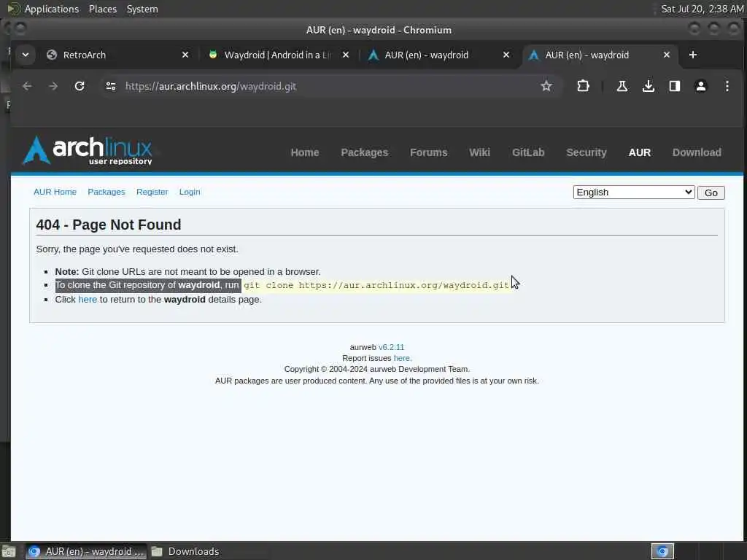Screen dimensions: 747x560
Task: Open Chrome Labs flask icon
Action: click(622, 86)
